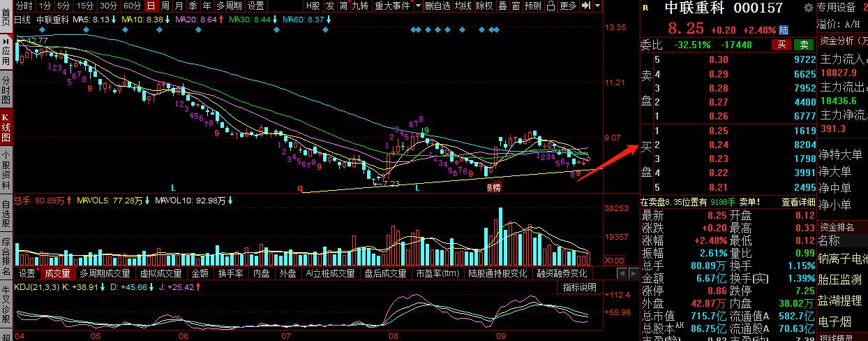Expand the 重大事件 dropdown arrow
The width and height of the screenshot is (868, 341).
[418, 6]
